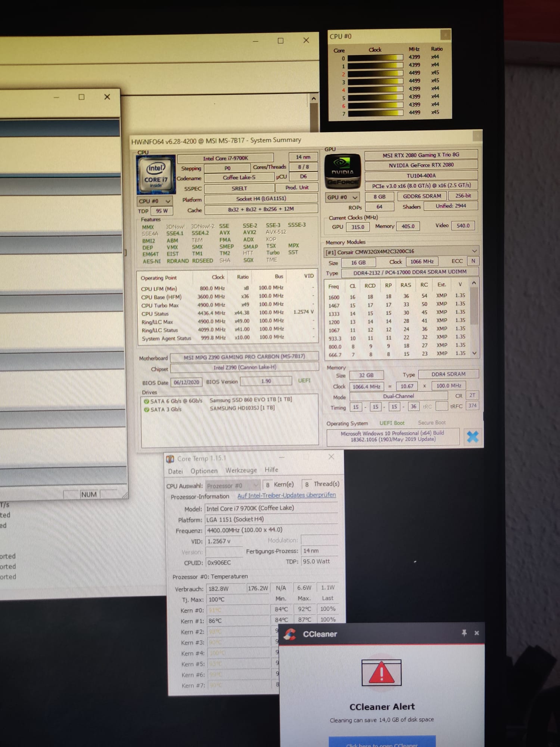
Task: Click the Frequenz 4400.00MHz value in Core Temp
Action: (x=272, y=530)
